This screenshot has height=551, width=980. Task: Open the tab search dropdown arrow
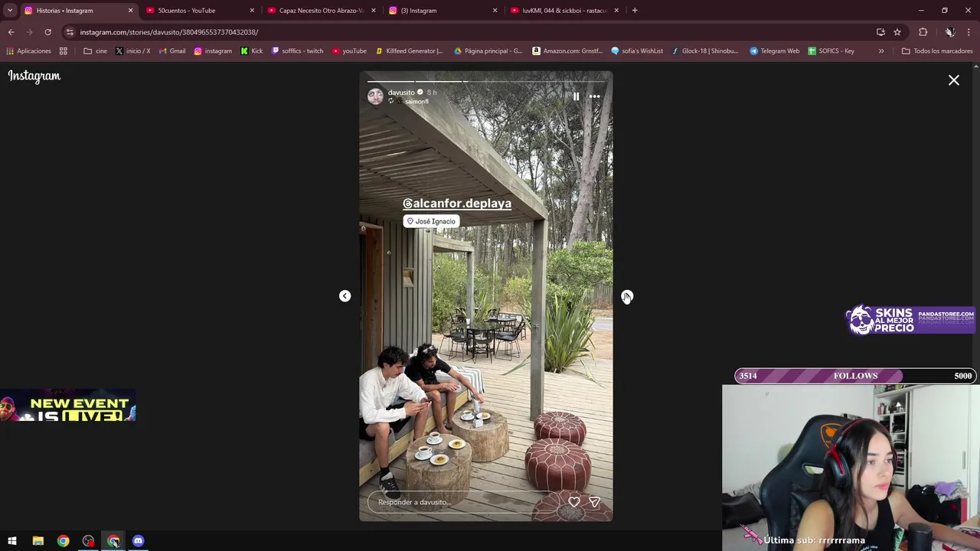click(x=10, y=11)
